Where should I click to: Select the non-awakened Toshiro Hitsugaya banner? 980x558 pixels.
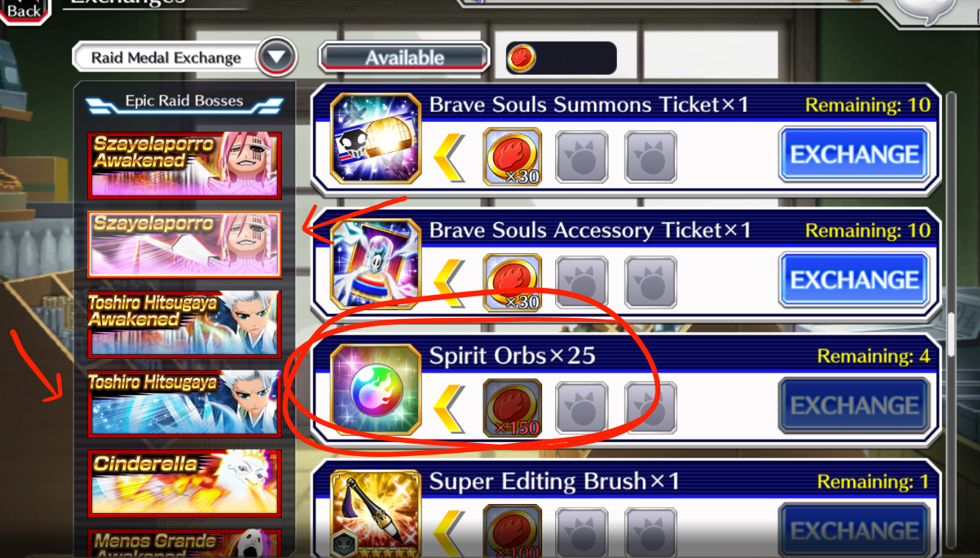coord(185,403)
